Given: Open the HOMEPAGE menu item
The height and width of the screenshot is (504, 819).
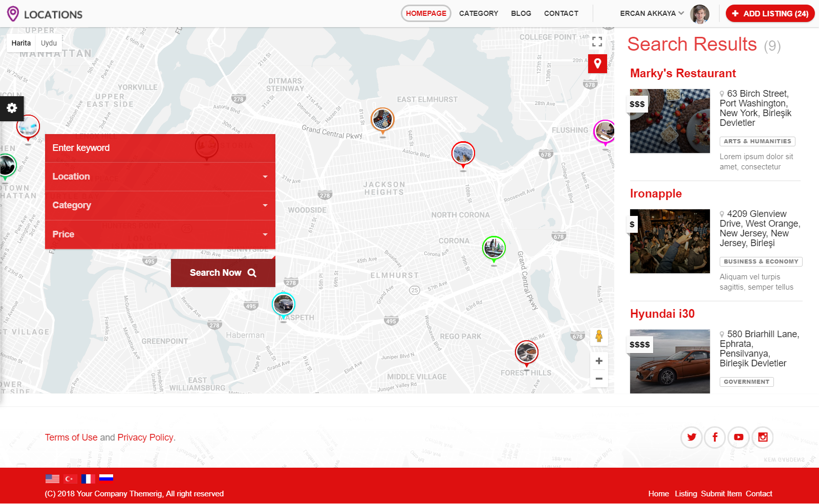Looking at the screenshot, I should pos(426,13).
